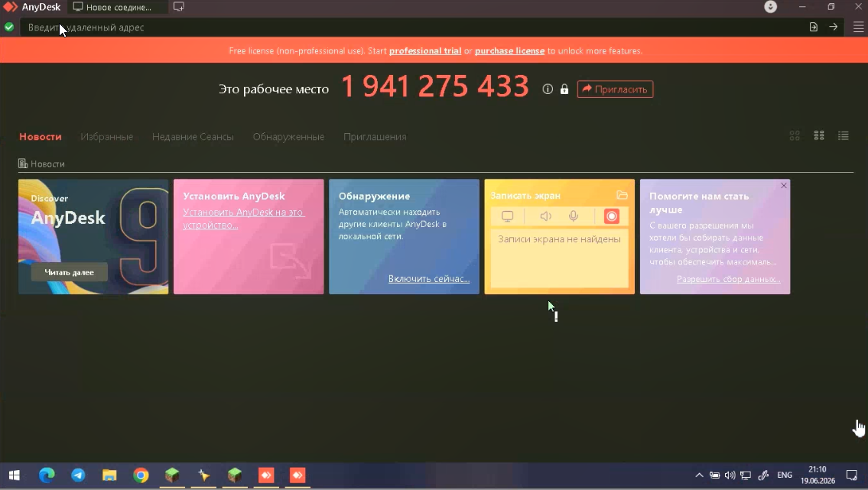Switch to the Новое соедине... tab

pyautogui.click(x=118, y=7)
